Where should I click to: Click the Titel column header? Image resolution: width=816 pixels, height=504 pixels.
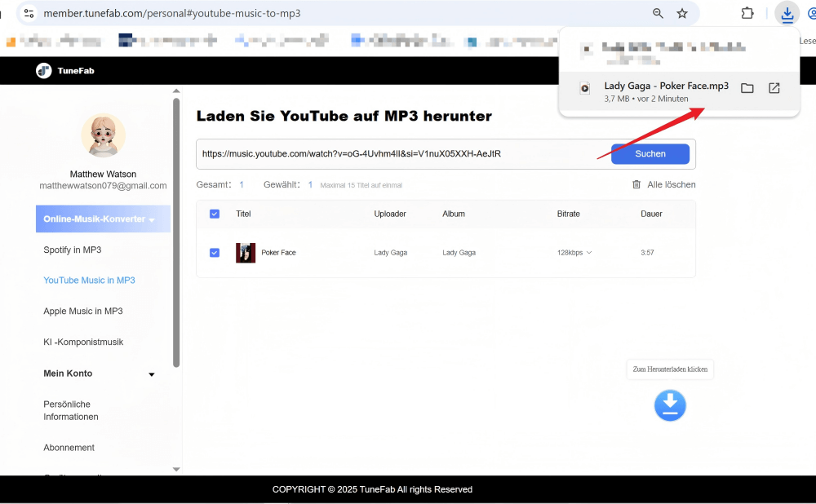tap(243, 214)
